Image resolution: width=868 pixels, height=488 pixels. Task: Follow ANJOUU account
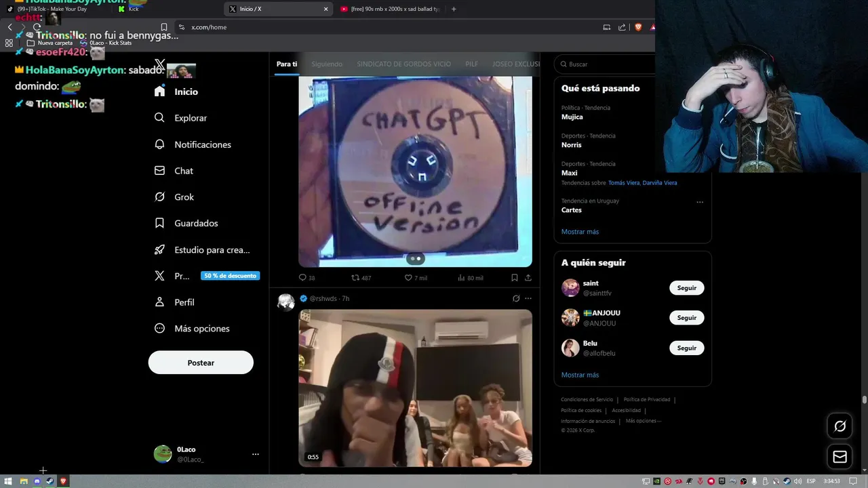(x=686, y=318)
